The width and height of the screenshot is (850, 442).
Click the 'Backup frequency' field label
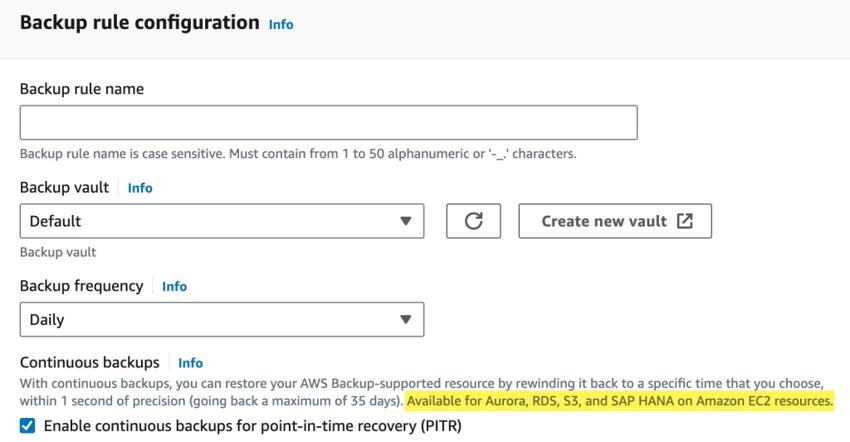[x=81, y=286]
